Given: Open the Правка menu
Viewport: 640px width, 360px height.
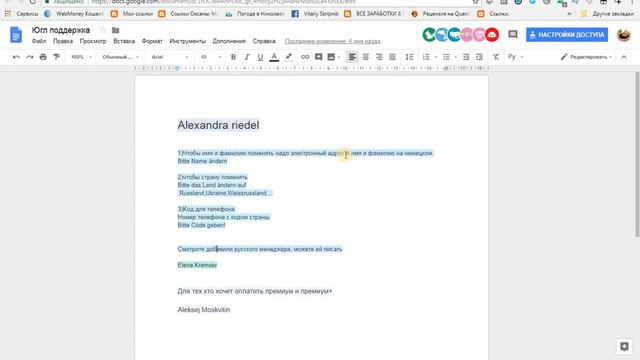Looking at the screenshot, I should click(63, 41).
